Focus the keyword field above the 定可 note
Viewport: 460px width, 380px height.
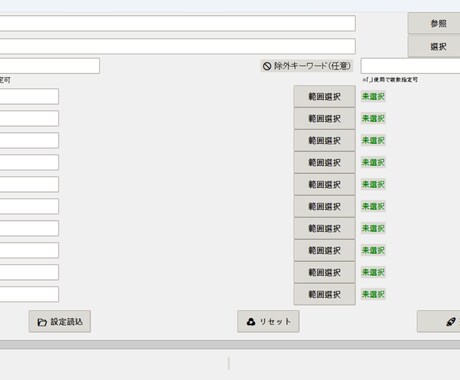[50, 66]
